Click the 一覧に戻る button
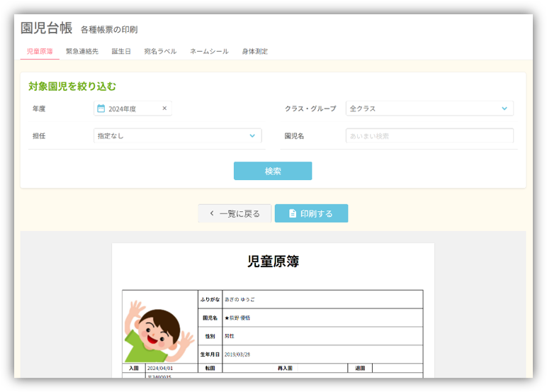The image size is (547, 392). pos(235,213)
